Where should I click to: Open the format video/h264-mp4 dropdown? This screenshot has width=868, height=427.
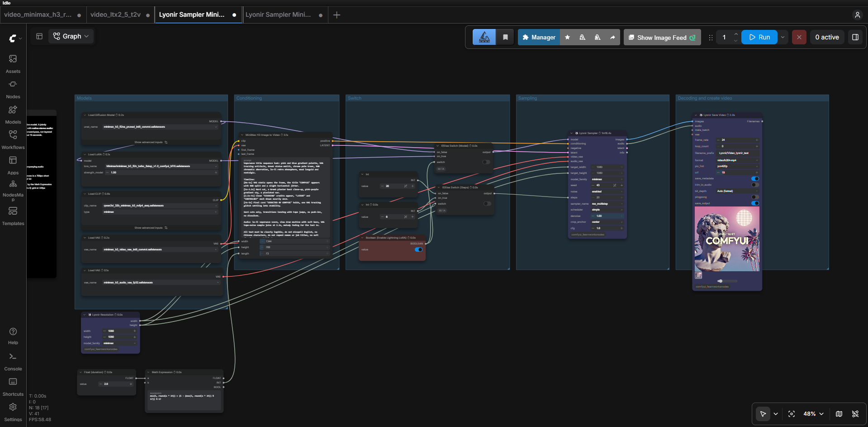[736, 160]
